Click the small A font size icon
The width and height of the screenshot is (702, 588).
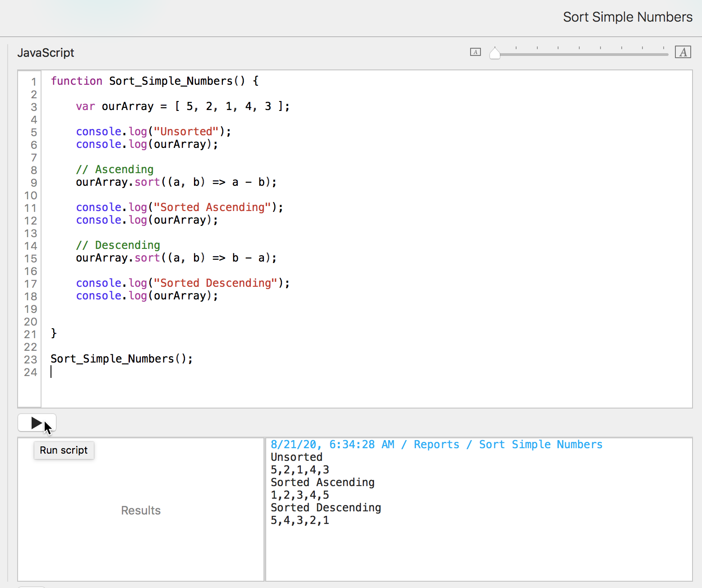[475, 52]
